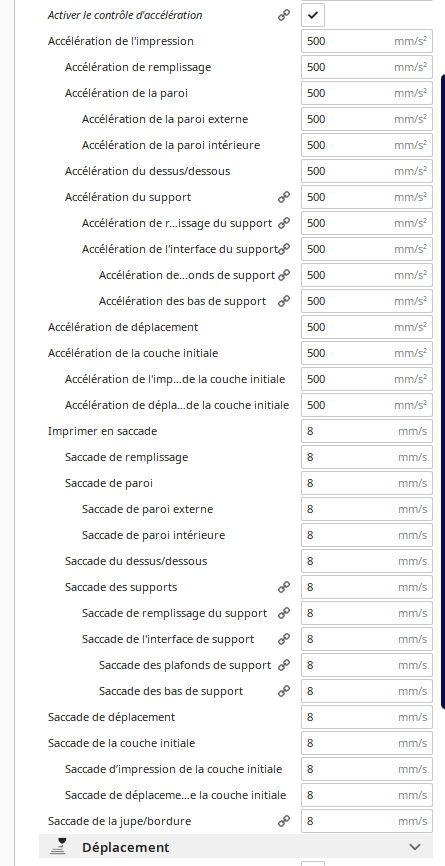Click the Déplacement section icon
Image resolution: width=445 pixels, height=866 pixels.
[x=58, y=847]
